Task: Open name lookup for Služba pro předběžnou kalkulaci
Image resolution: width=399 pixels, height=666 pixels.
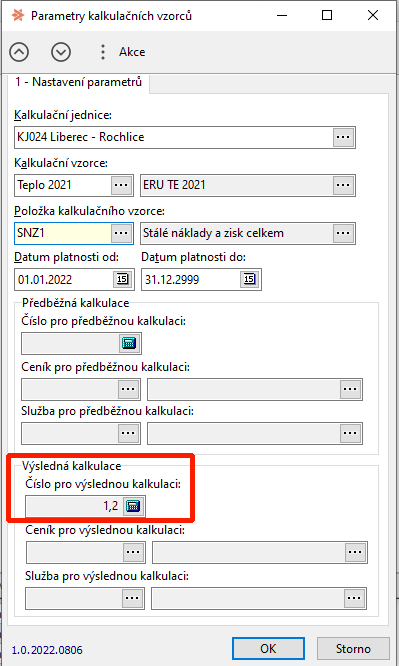Action: point(350,433)
